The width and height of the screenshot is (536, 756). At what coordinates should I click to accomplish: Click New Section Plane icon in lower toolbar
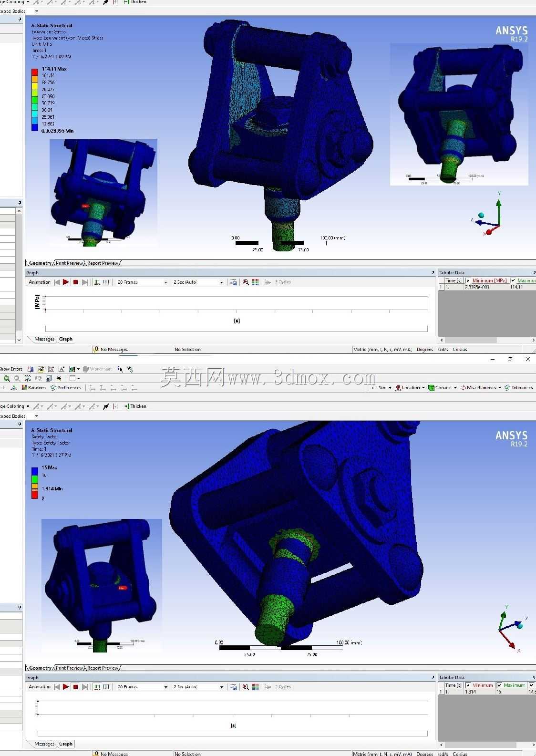[31, 369]
